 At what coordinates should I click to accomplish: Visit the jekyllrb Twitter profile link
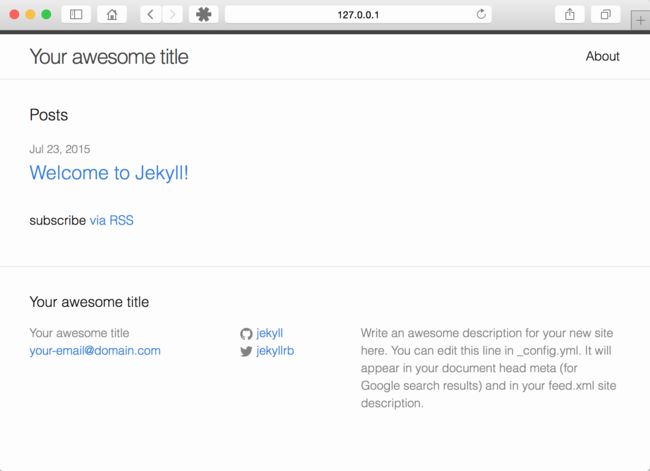click(275, 351)
